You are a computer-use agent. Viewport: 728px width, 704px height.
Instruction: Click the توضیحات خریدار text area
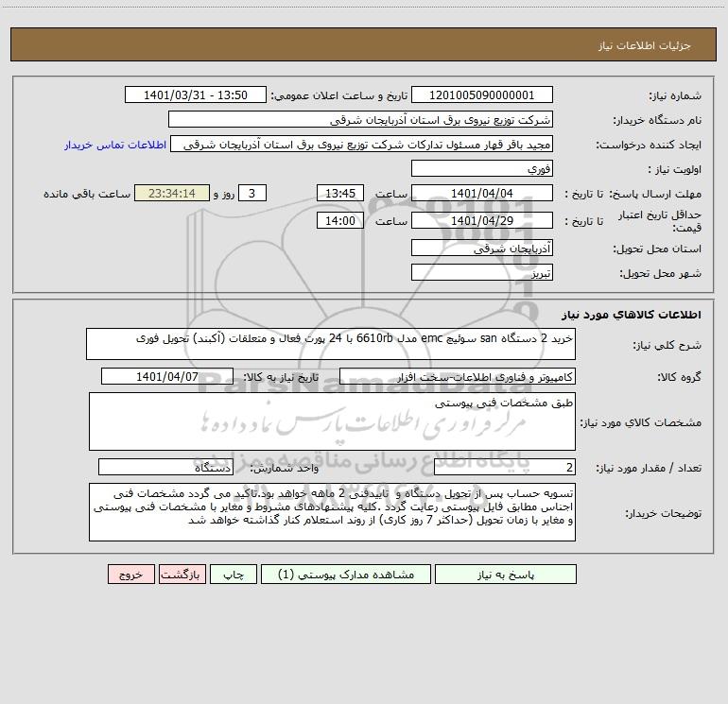pos(332,512)
